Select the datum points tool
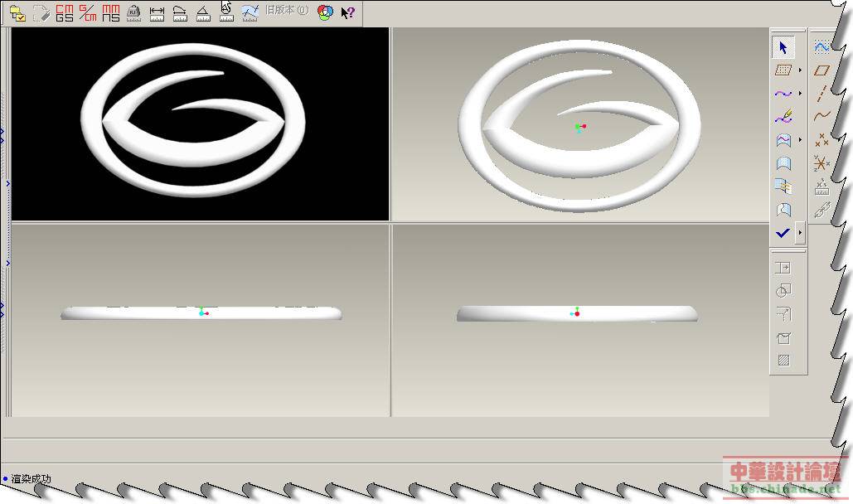This screenshot has width=853, height=504. [821, 140]
